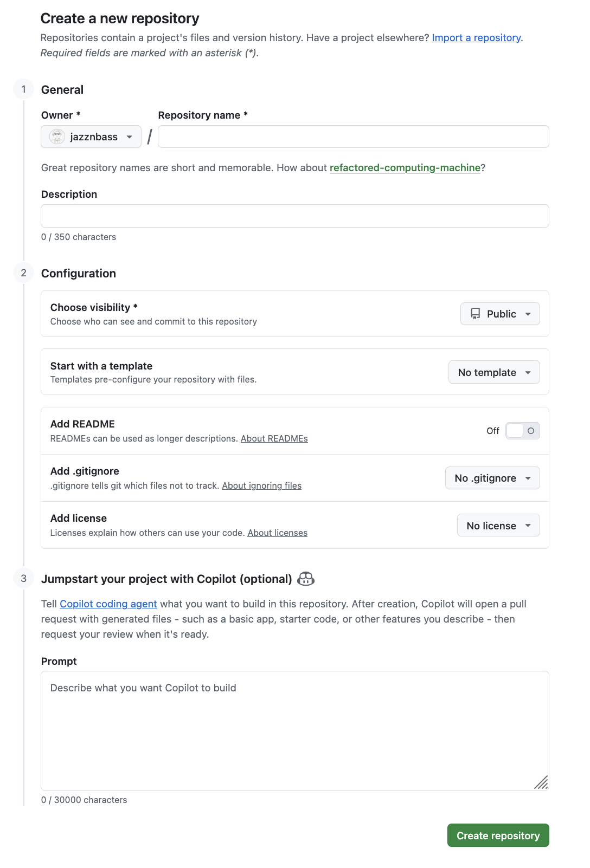Click into the Description text field

click(x=295, y=216)
